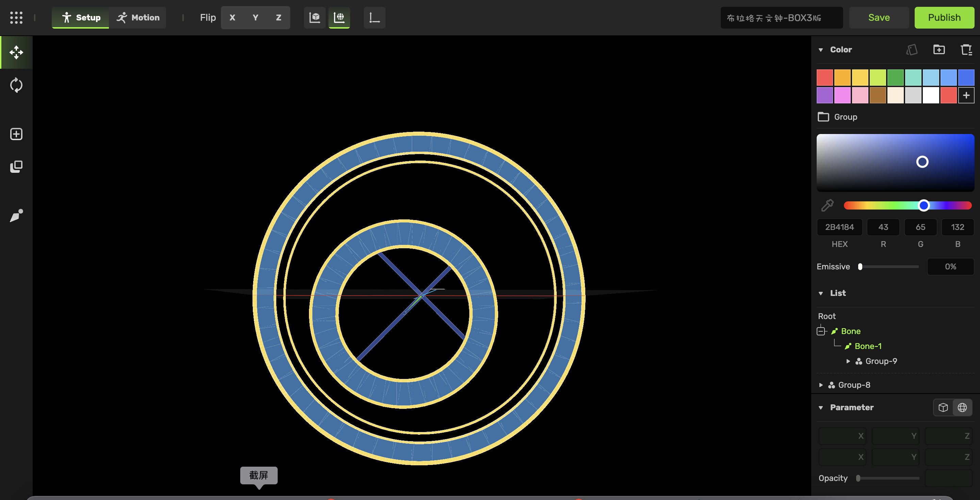Pick the pink color swatch

click(860, 95)
